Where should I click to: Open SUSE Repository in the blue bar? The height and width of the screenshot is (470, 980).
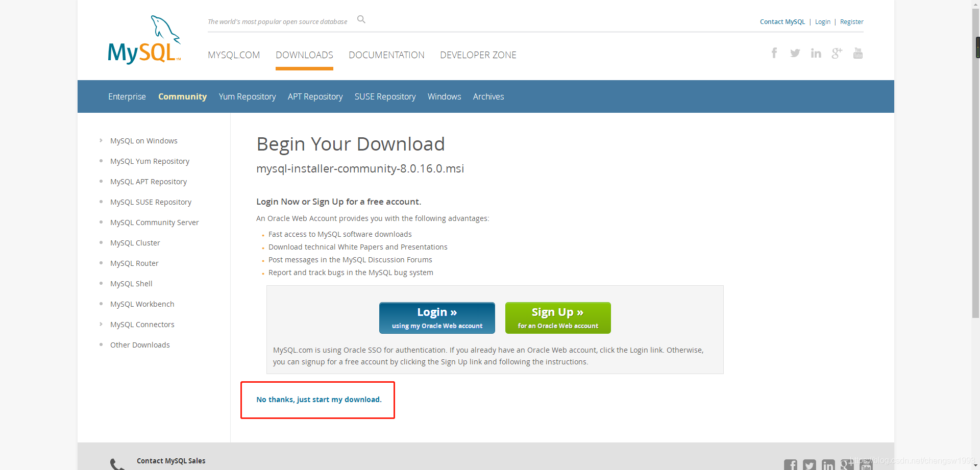tap(385, 96)
